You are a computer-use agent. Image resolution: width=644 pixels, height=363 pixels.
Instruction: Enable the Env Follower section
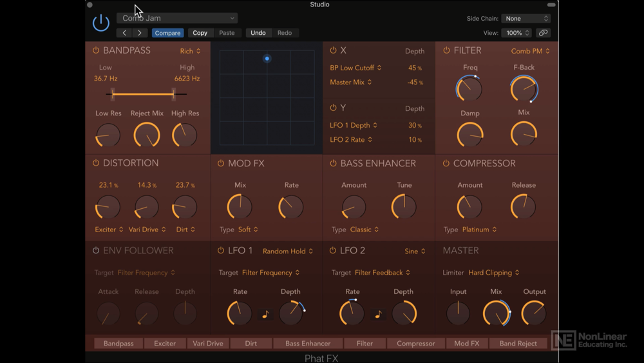tap(96, 250)
